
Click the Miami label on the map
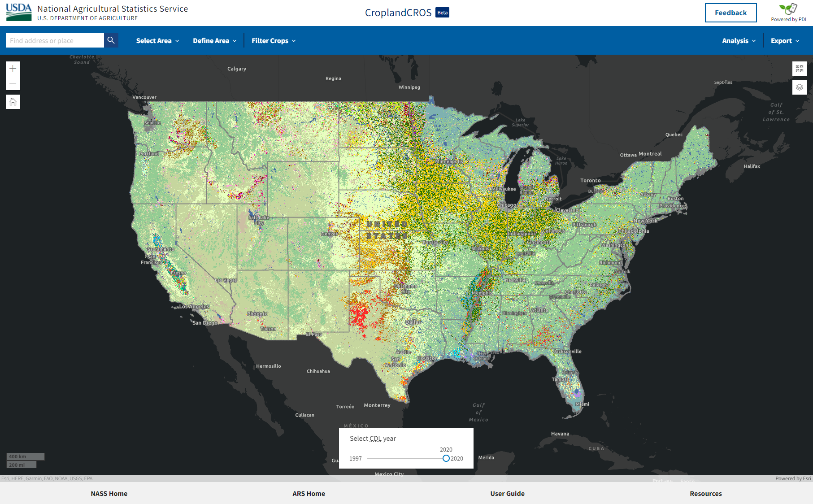(x=582, y=404)
